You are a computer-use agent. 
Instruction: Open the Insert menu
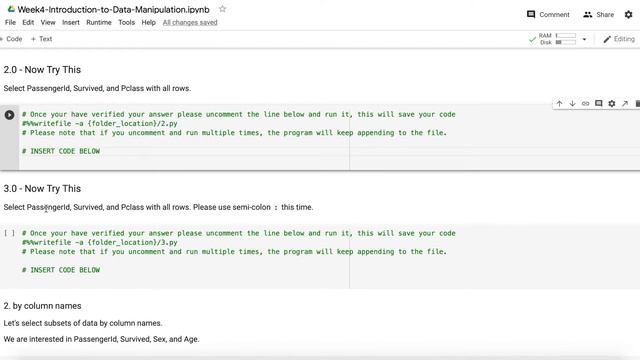point(71,22)
